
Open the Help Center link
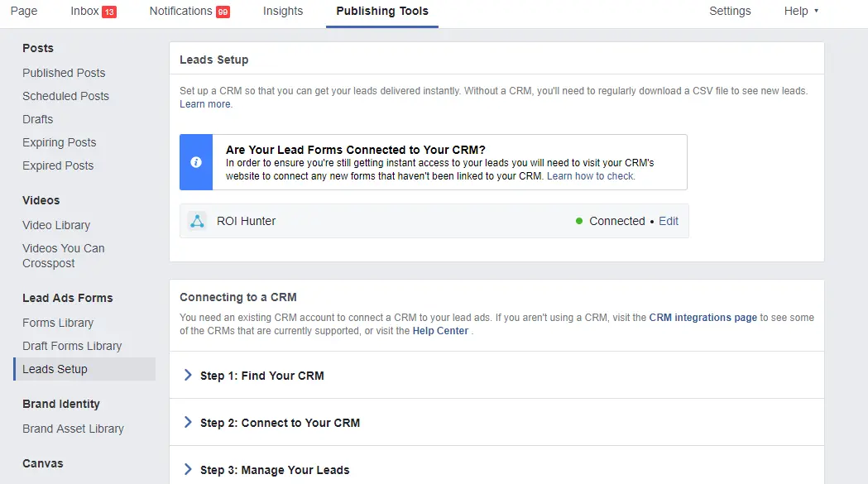pyautogui.click(x=439, y=330)
